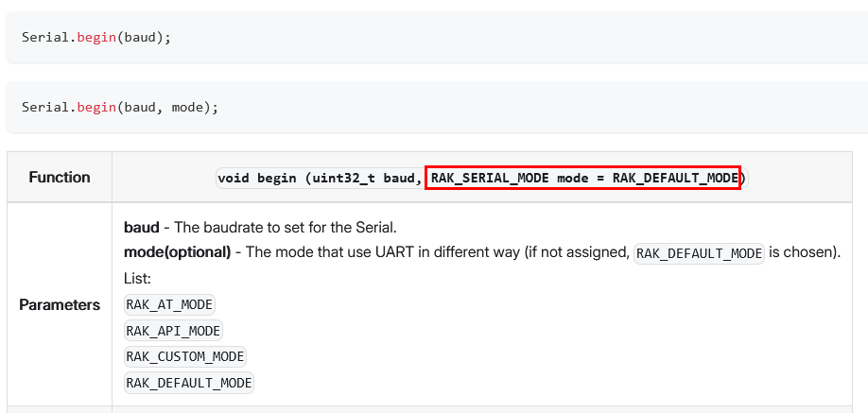This screenshot has width=868, height=413.
Task: Click 'uint32_t baud' in the function signature
Action: (364, 178)
